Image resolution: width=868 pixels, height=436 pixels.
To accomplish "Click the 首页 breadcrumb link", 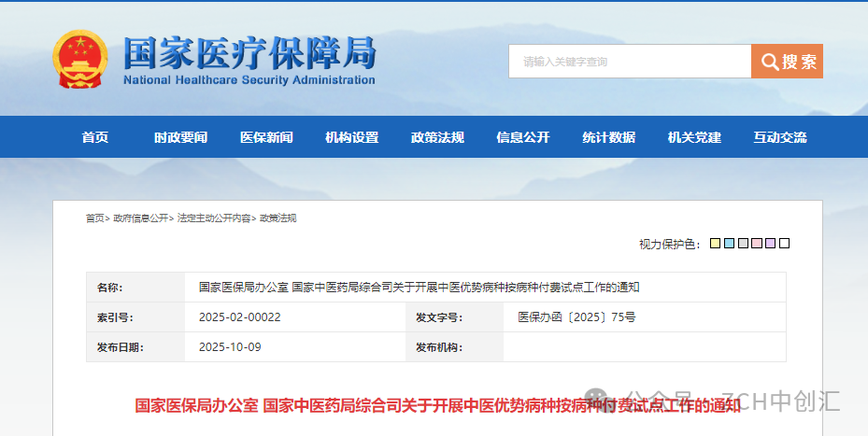I will 94,218.
